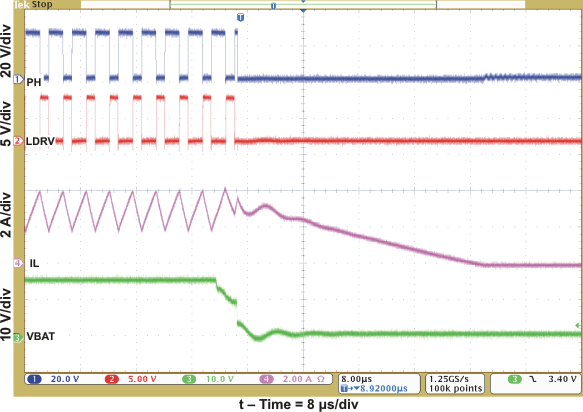Click the trigger source channel 3 badge

[x=515, y=379]
